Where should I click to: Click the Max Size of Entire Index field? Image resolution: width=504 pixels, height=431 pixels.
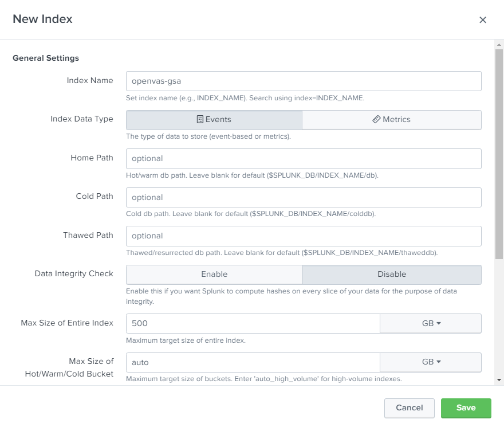click(253, 324)
